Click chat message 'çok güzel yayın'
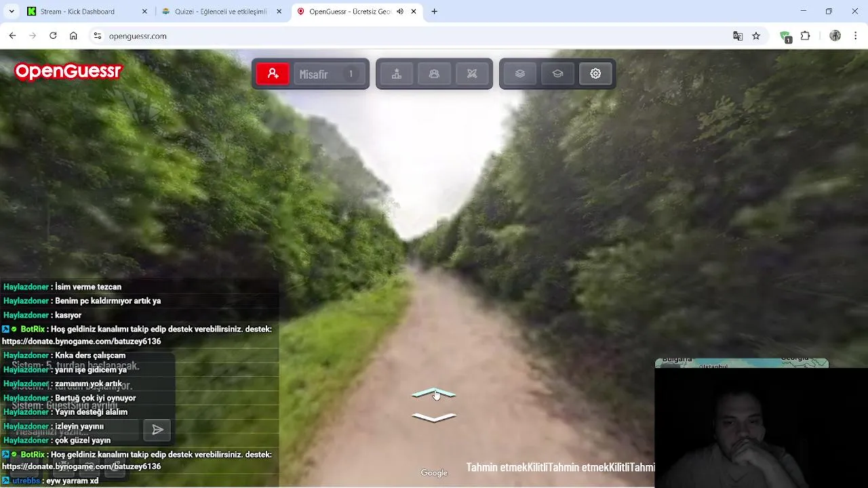This screenshot has height=488, width=868. [x=83, y=441]
